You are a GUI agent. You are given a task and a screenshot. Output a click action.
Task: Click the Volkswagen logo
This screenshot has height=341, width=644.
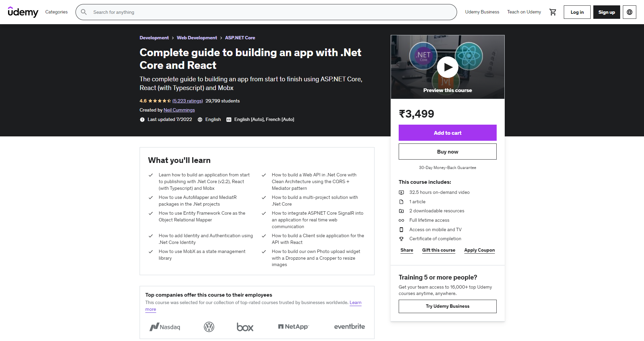click(209, 327)
